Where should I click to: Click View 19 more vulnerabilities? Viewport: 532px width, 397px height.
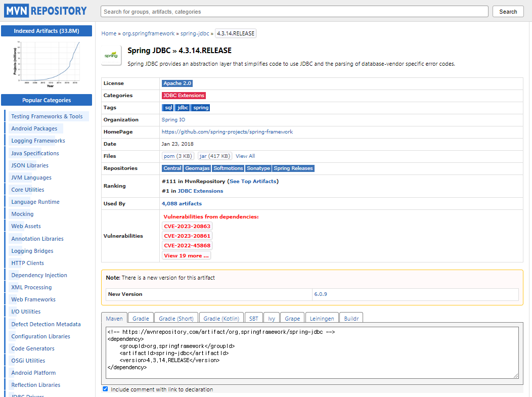pos(186,255)
